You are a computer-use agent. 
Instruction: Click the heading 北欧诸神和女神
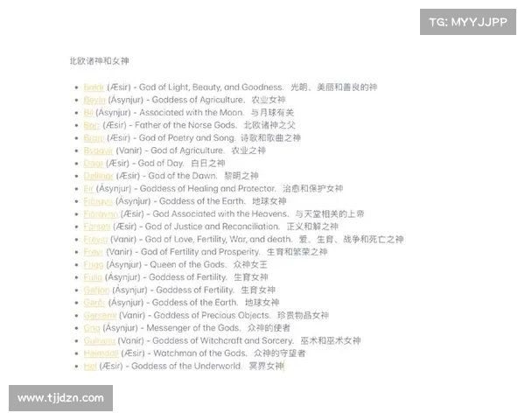click(x=100, y=61)
